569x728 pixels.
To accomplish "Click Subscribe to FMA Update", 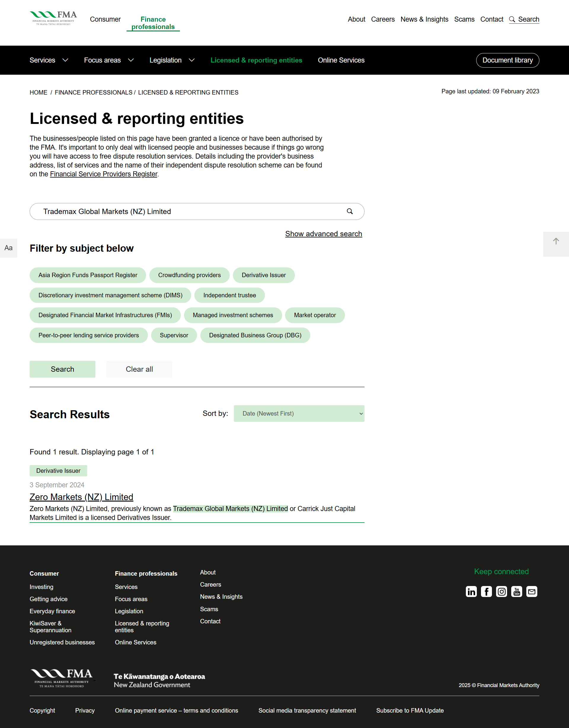I will [410, 710].
